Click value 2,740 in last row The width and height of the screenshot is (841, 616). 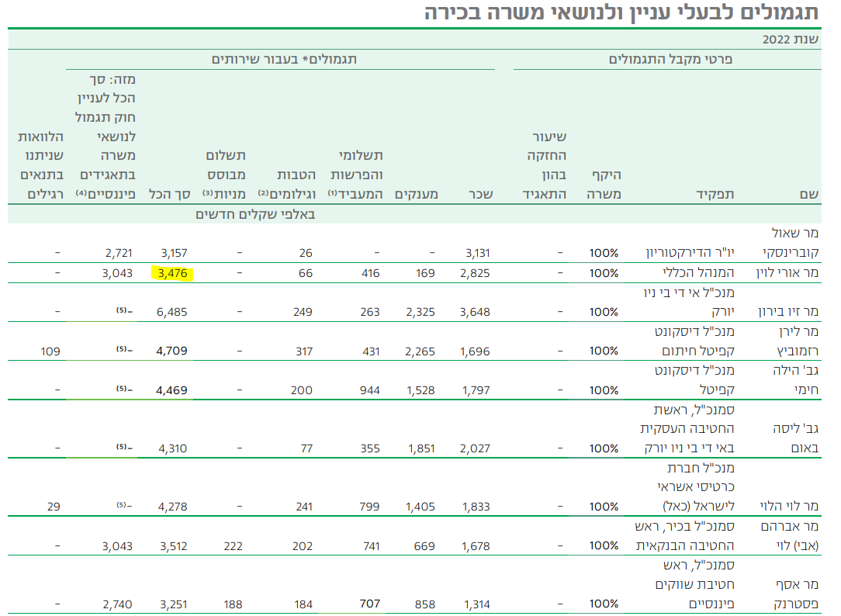[117, 604]
